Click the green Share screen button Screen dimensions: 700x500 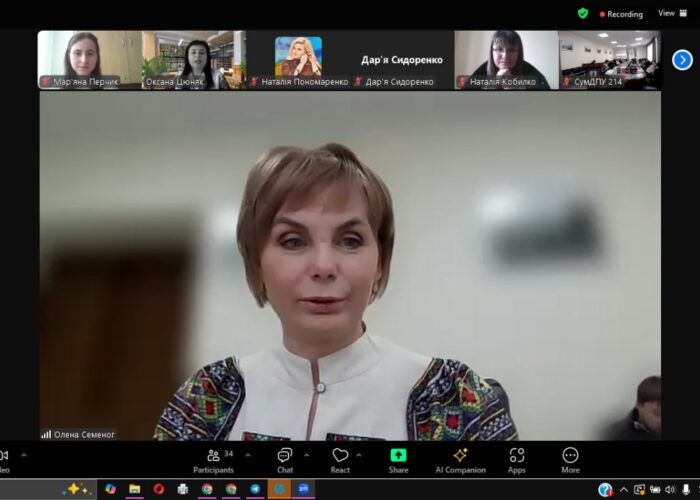[x=398, y=459]
